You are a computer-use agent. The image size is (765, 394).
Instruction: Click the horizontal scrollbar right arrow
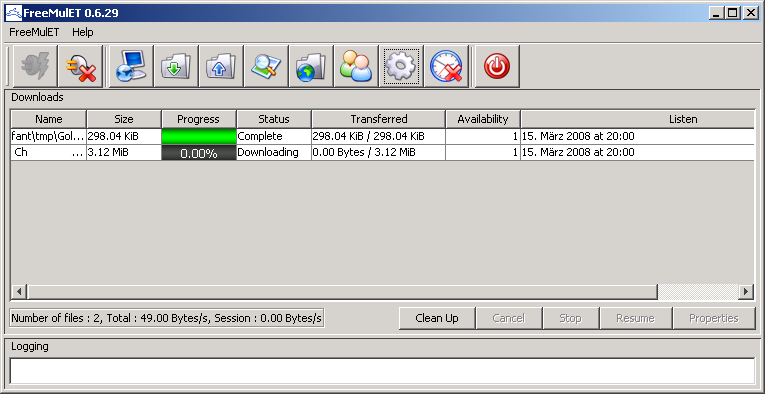[x=745, y=292]
